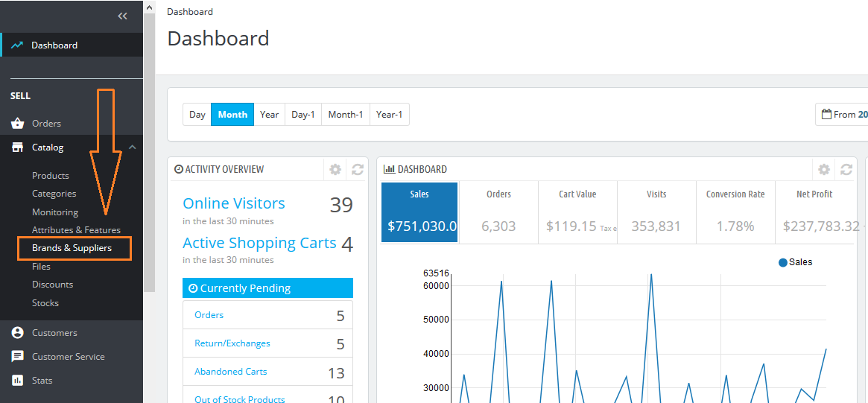Click the sidebar vertical scrollbar

click(x=149, y=149)
